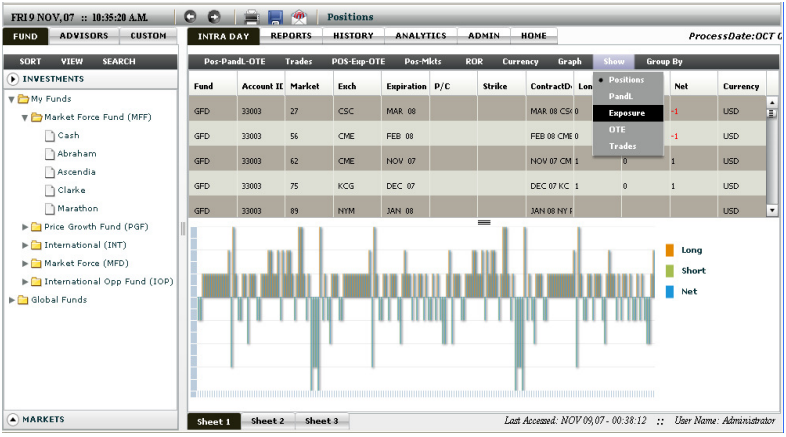Expand the Price Growth Fund (PGF) folder
Viewport: 786px width, 437px height.
point(25,227)
